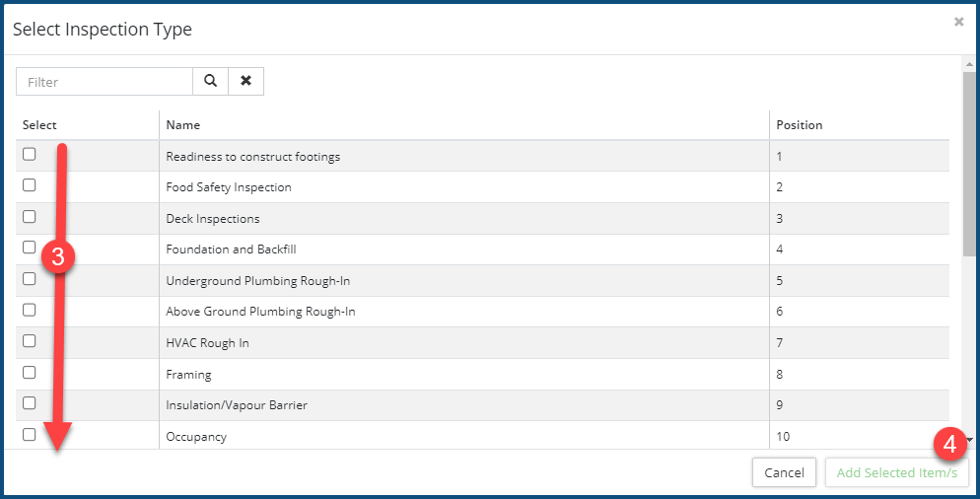Clear filter using the X icon

pos(245,82)
